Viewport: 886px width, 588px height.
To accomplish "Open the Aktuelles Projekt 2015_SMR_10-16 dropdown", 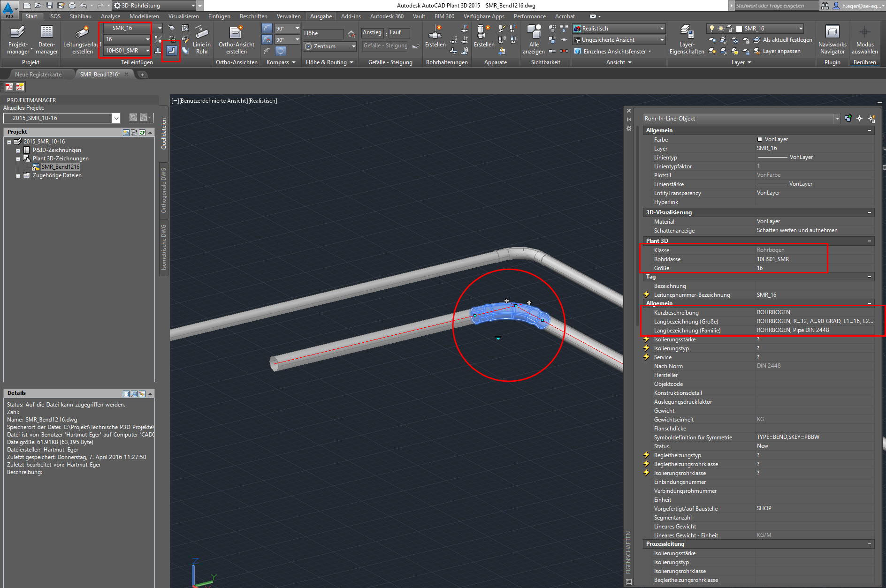I will (116, 118).
